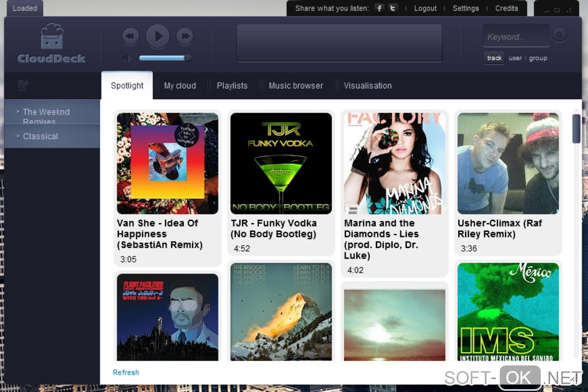The height and width of the screenshot is (392, 588).
Task: Open the Visualisation tab
Action: pyautogui.click(x=368, y=85)
